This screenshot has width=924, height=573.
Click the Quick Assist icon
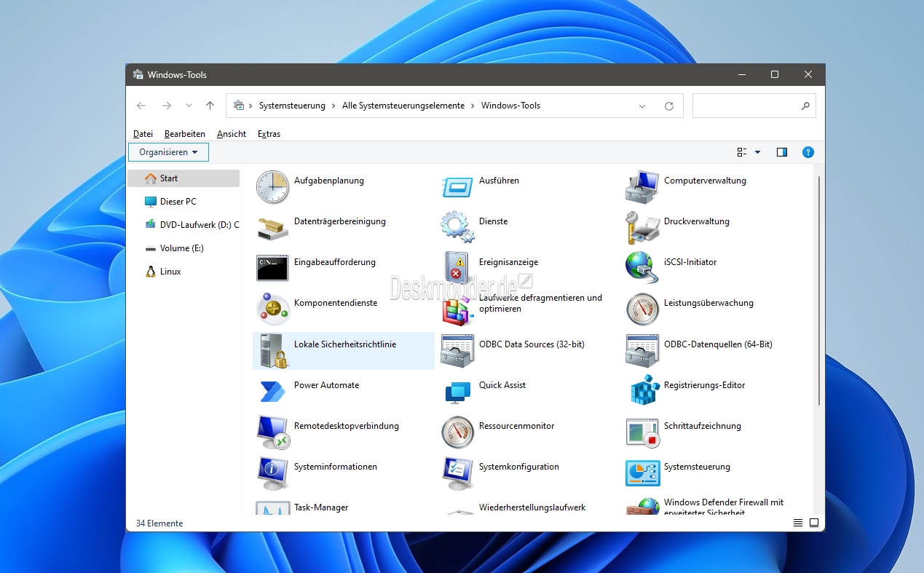click(457, 392)
